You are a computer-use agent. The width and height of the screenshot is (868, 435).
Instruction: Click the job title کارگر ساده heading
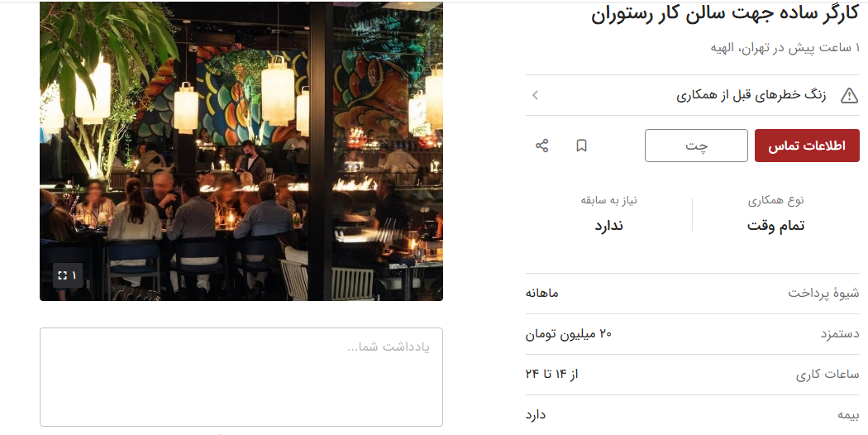725,14
